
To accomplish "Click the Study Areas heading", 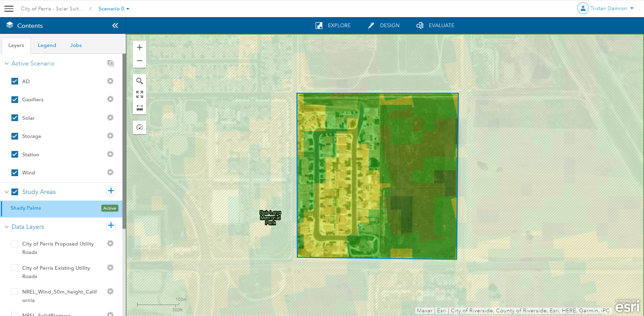I will pyautogui.click(x=39, y=192).
